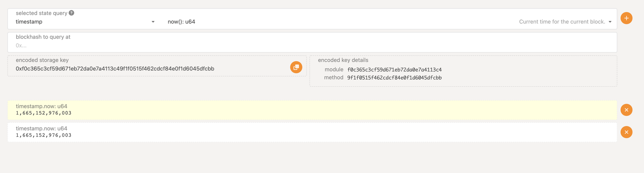Remove the second timestamp.now result
Viewport: 644px width, 173px height.
point(626,132)
